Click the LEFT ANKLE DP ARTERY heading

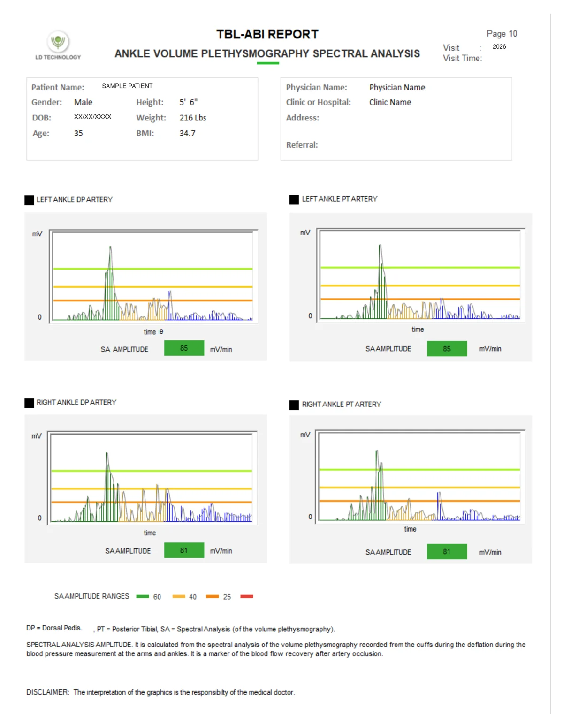point(75,200)
